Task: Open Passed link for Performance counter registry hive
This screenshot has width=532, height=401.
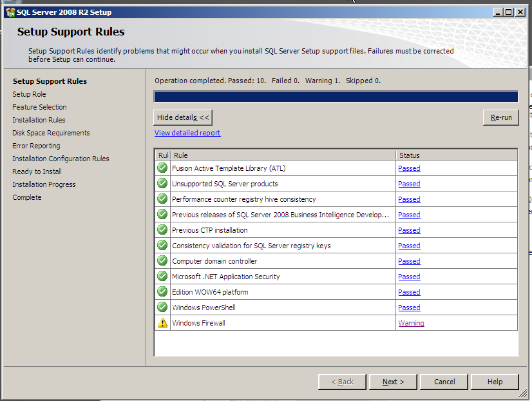Action: coord(409,199)
